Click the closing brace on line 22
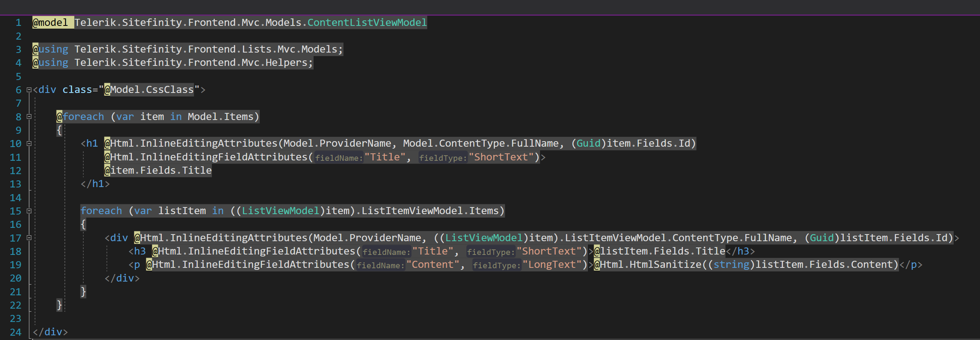980x340 pixels. [x=59, y=305]
